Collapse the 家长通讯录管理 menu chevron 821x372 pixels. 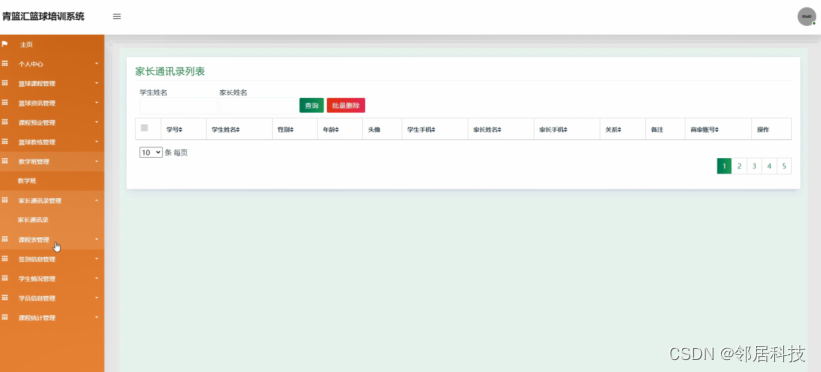(97, 201)
